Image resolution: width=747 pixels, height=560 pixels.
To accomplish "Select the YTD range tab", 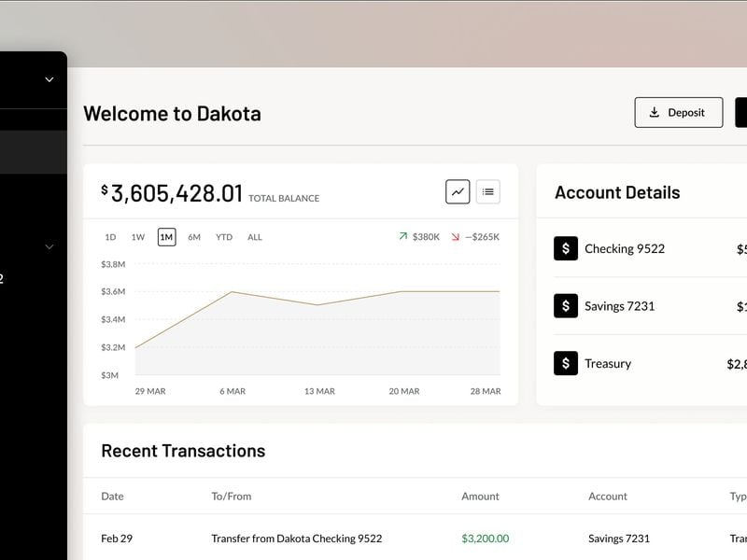I will point(224,237).
